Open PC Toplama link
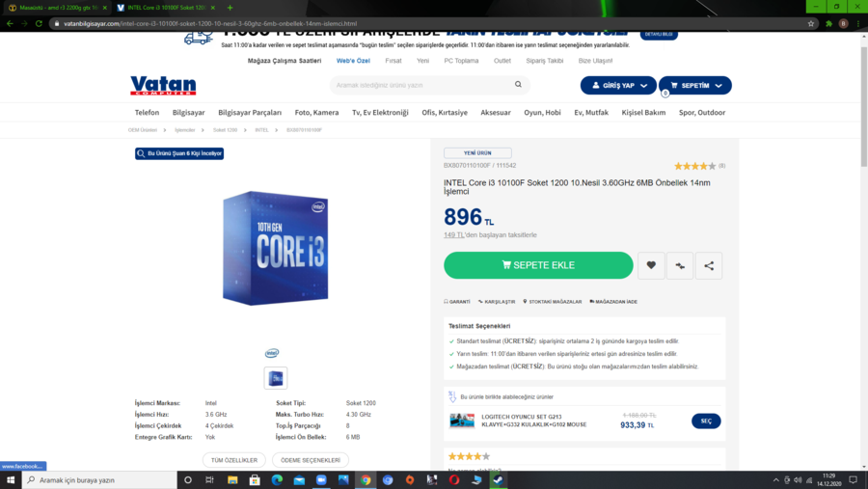868x489 pixels. (461, 61)
